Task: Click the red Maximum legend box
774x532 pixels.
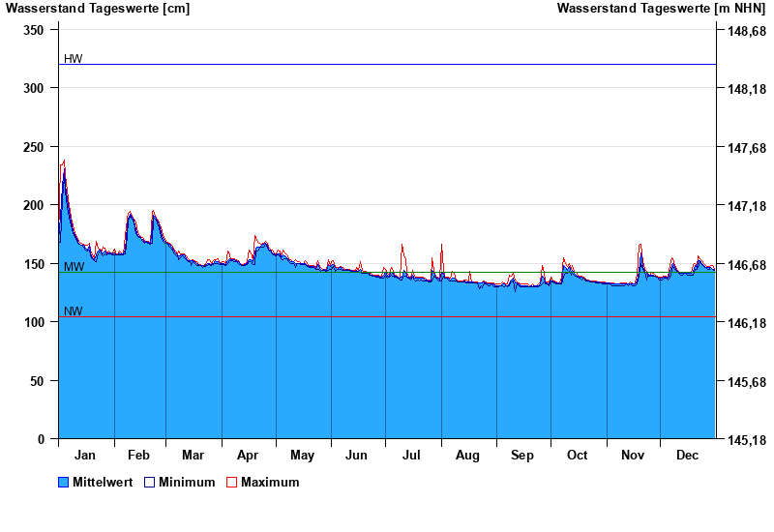Action: pyautogui.click(x=231, y=483)
